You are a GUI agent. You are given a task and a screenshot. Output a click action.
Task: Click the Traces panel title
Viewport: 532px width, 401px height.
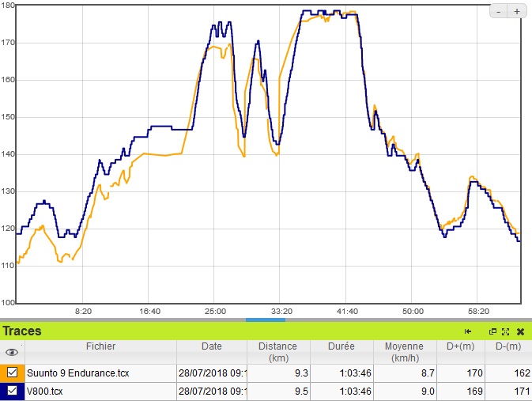point(22,331)
